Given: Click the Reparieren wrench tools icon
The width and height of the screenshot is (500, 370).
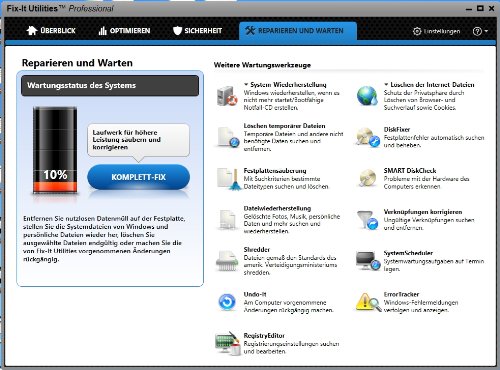Looking at the screenshot, I should click(x=250, y=31).
